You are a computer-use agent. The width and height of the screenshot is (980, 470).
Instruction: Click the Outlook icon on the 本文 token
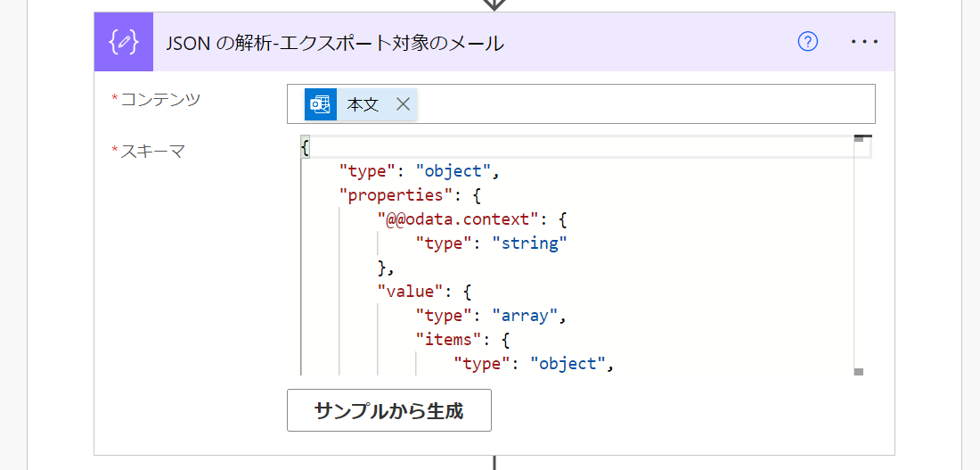(321, 104)
